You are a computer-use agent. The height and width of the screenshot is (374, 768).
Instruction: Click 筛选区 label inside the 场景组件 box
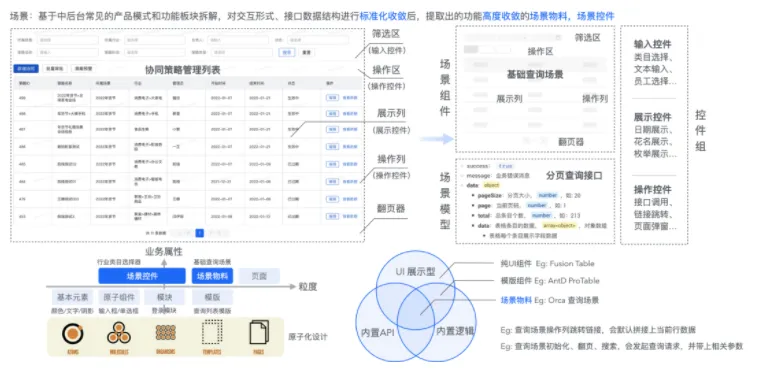tap(587, 38)
